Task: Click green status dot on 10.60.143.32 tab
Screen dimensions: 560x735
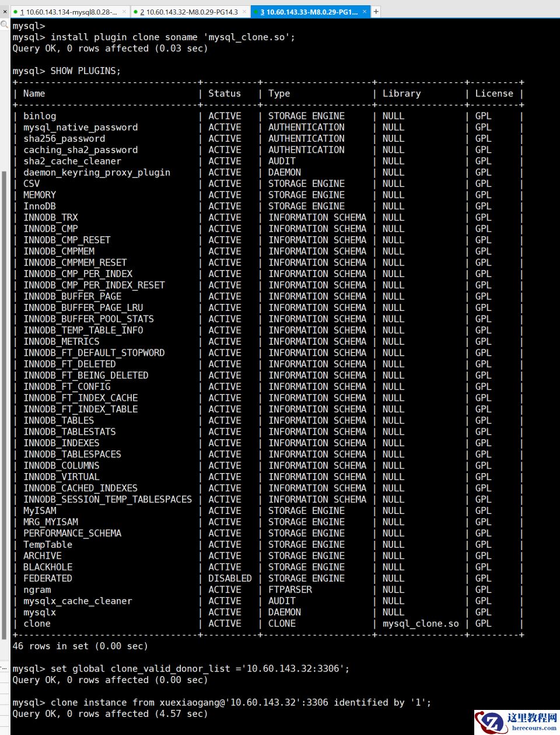Action: pos(136,12)
